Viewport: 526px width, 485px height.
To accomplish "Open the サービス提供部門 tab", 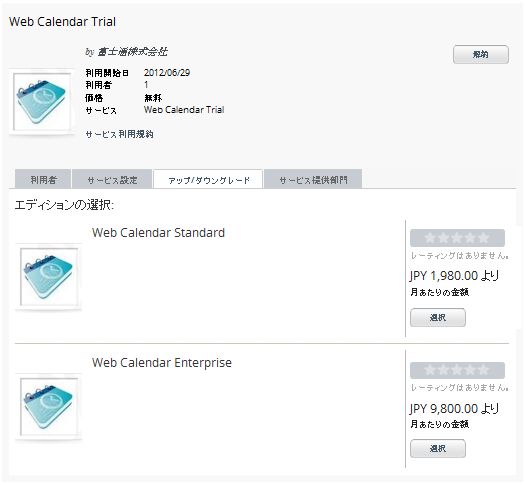I will click(313, 179).
